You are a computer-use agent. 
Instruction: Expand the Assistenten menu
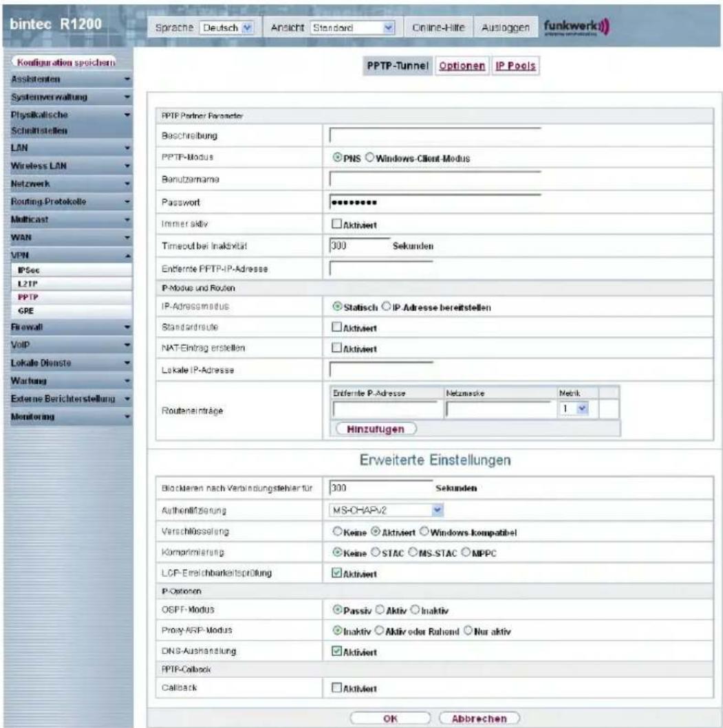[69, 79]
